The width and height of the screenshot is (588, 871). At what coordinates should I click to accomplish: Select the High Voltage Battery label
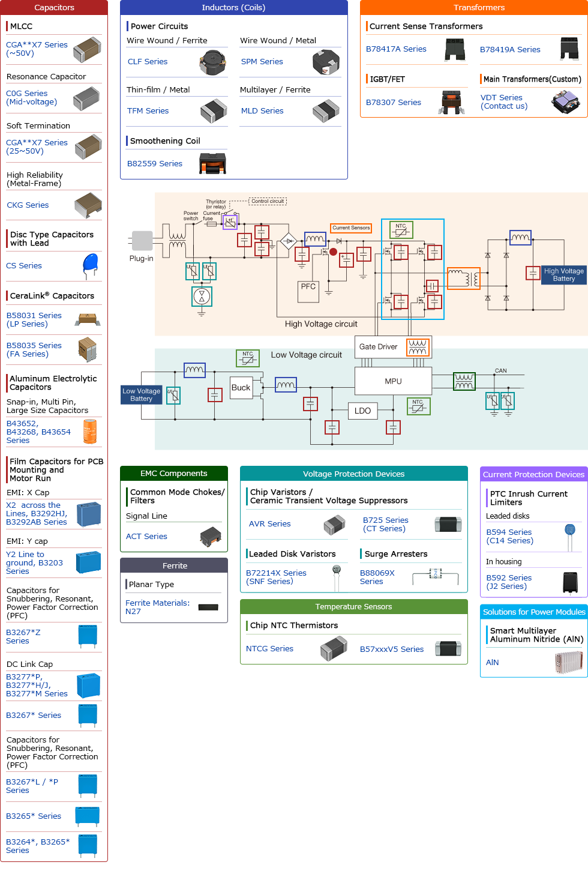coord(563,275)
